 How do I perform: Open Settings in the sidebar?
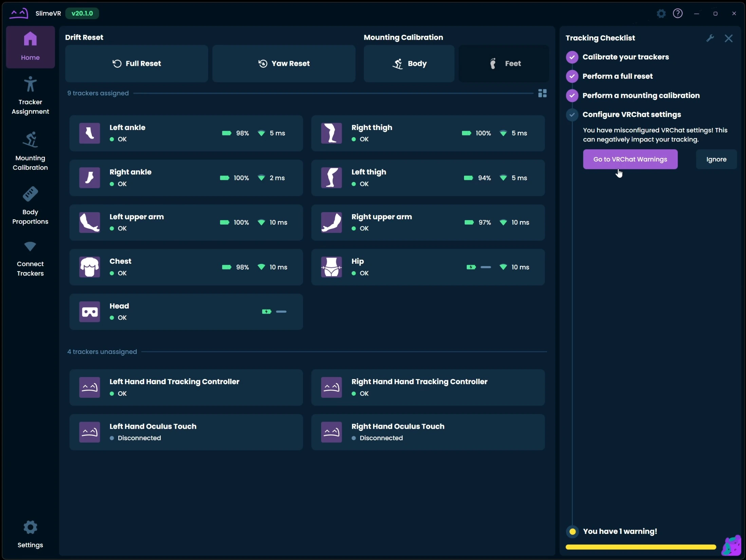pos(30,534)
